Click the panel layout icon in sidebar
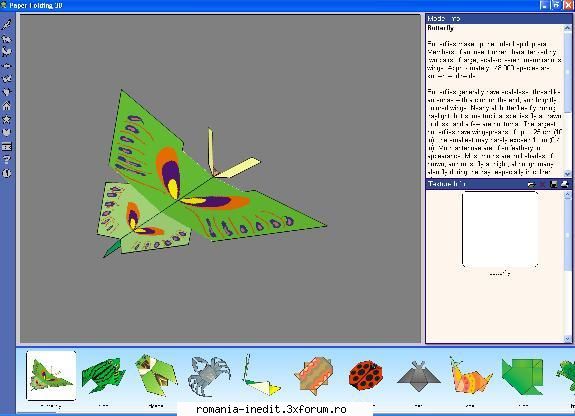The height and width of the screenshot is (416, 575). click(x=7, y=146)
